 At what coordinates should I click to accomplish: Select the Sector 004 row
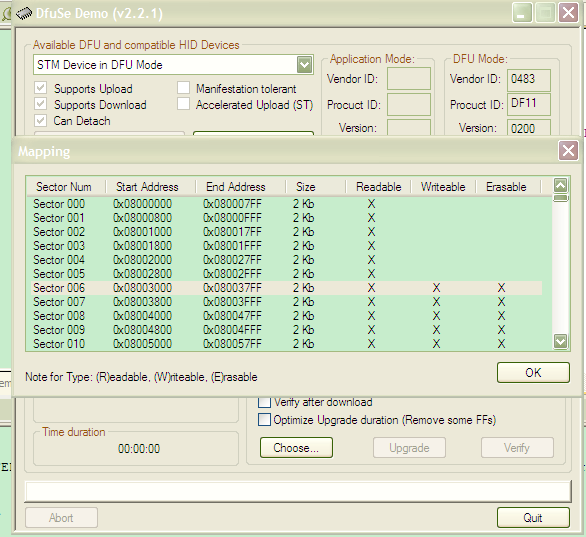coord(287,260)
